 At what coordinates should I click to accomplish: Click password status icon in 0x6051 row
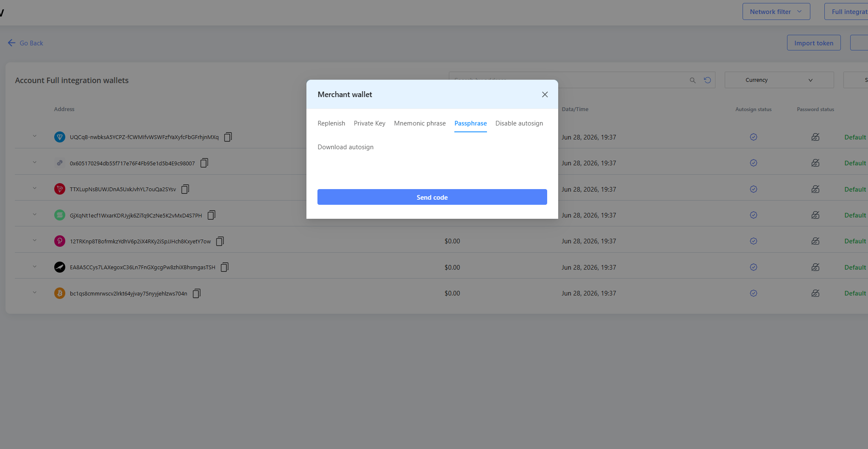click(815, 163)
